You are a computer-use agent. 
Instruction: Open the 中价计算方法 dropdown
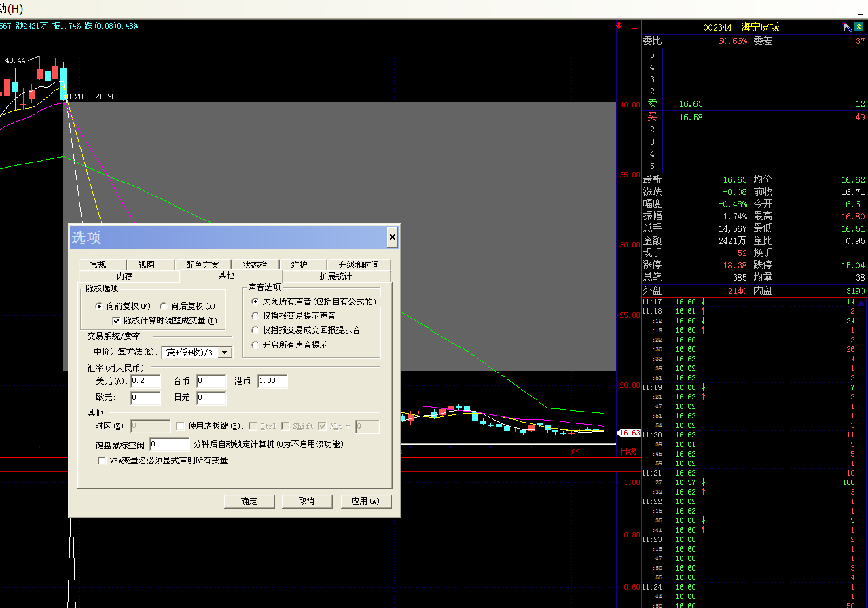226,352
